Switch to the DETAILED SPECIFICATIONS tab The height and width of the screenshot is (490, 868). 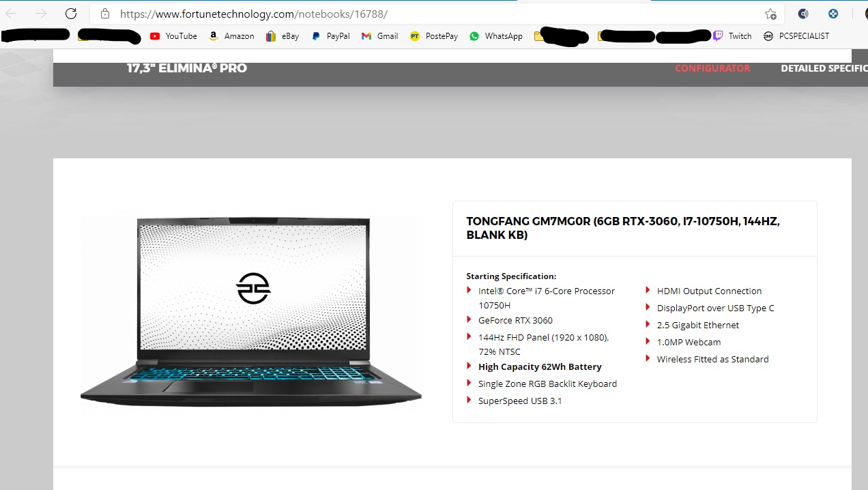pyautogui.click(x=824, y=68)
